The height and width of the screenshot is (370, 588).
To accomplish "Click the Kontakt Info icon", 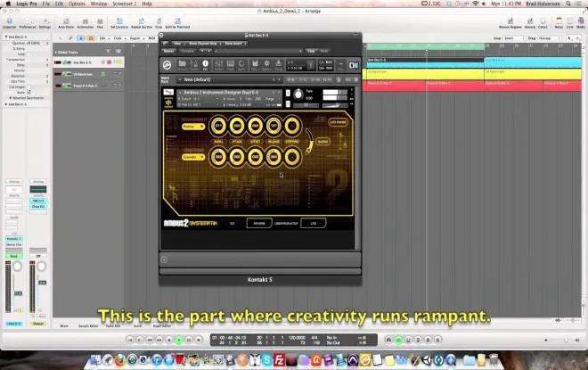I will (x=206, y=65).
